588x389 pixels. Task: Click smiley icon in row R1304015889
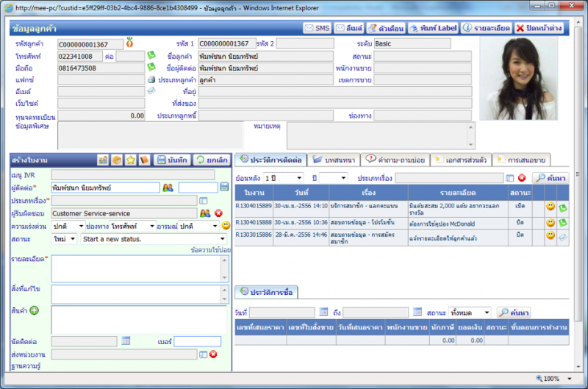pyautogui.click(x=551, y=207)
